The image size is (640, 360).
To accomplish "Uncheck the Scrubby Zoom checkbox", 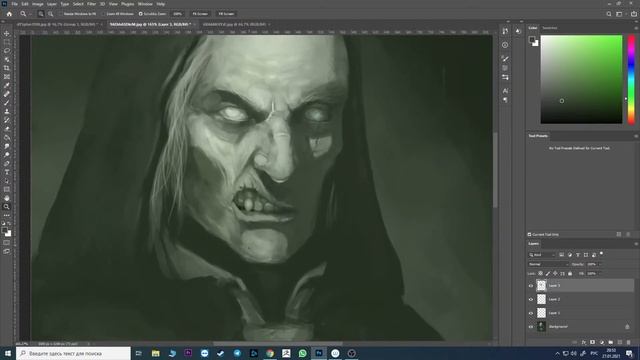I will (140, 14).
